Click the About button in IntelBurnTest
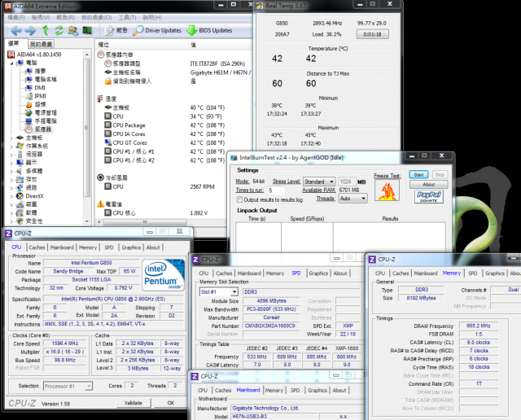 [x=429, y=185]
